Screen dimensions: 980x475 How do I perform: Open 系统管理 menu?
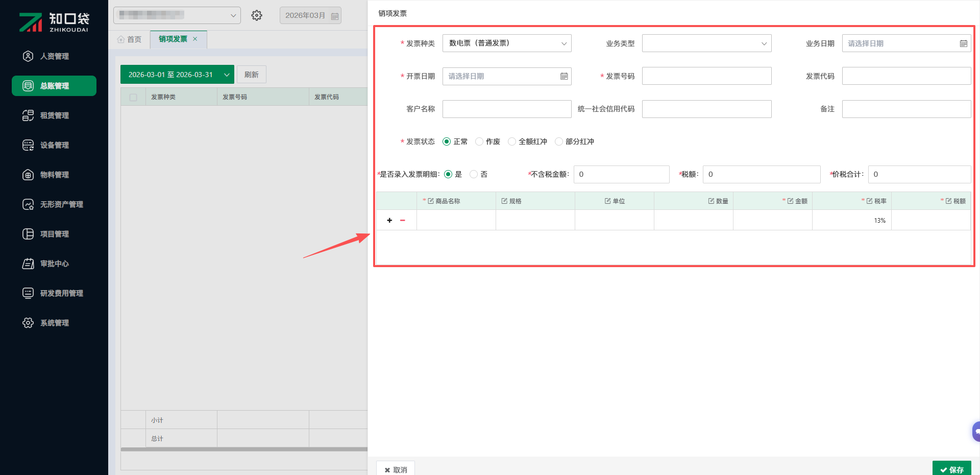pyautogui.click(x=54, y=323)
